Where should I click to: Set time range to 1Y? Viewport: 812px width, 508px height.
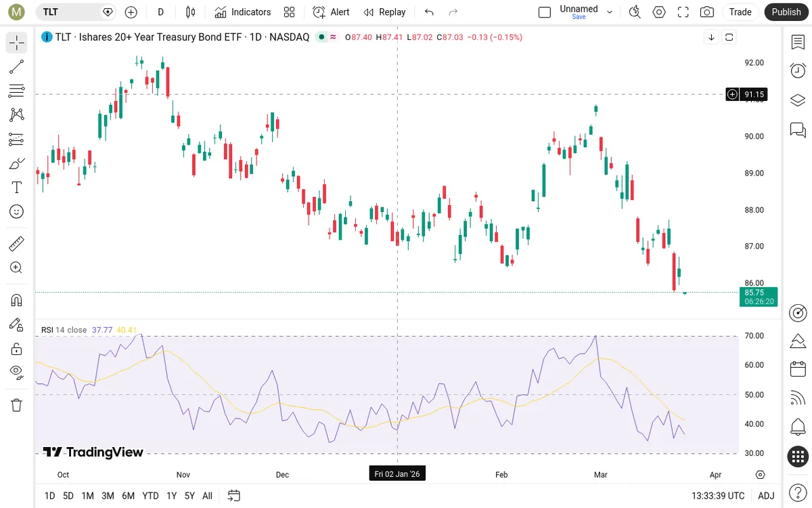point(172,496)
